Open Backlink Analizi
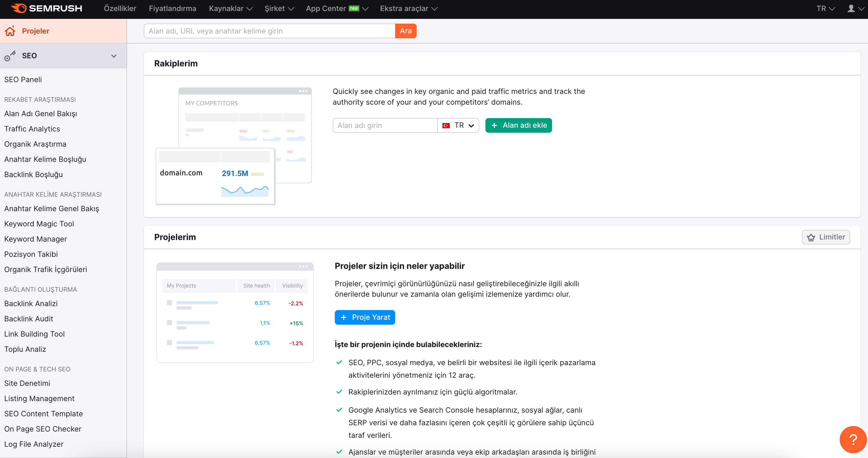The height and width of the screenshot is (458, 868). coord(31,303)
